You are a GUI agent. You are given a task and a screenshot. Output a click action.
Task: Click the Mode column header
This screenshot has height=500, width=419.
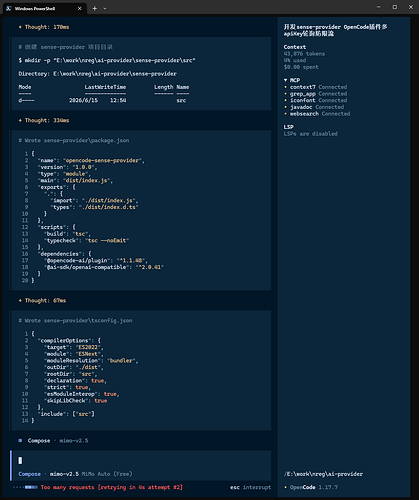(25, 87)
